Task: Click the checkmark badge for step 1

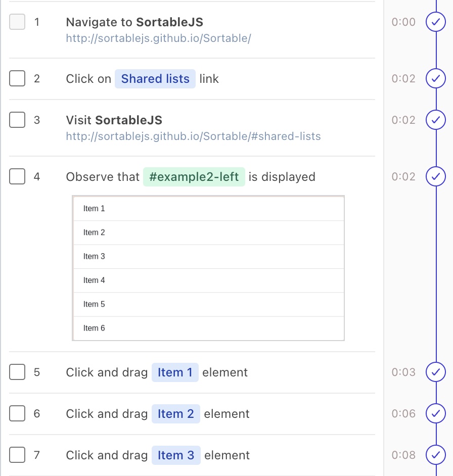Action: (x=436, y=22)
